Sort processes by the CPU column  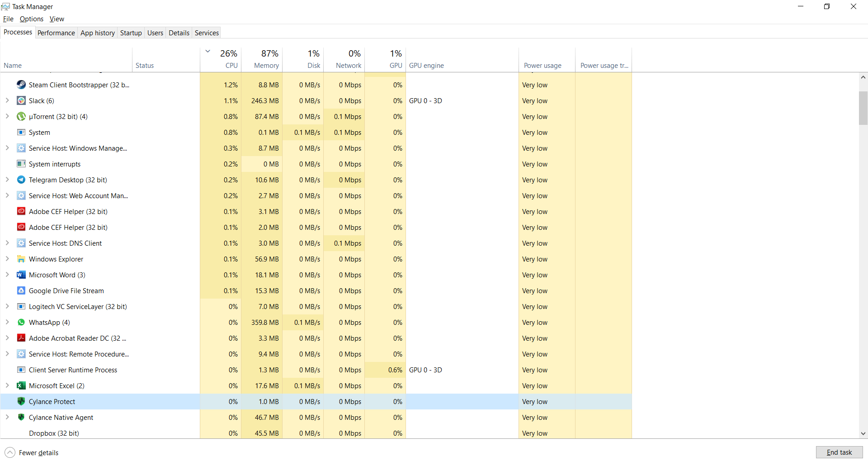tap(221, 59)
